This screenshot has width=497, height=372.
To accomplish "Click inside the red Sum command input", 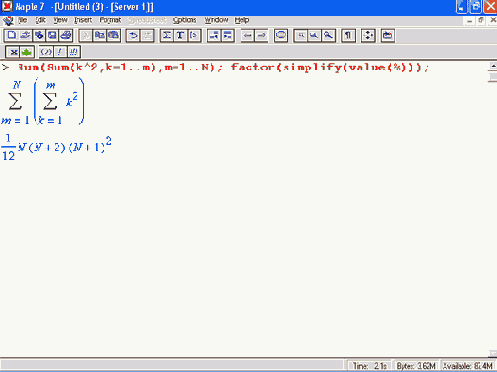I will 223,67.
